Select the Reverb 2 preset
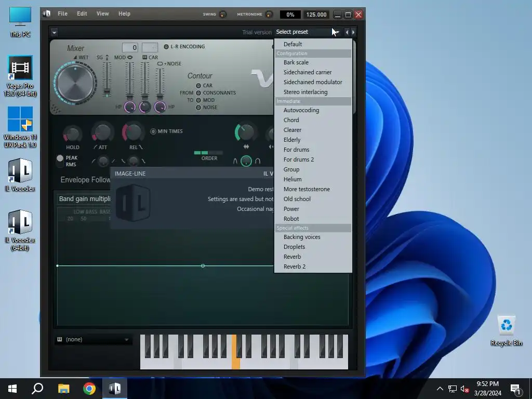Image resolution: width=532 pixels, height=399 pixels. (313, 267)
